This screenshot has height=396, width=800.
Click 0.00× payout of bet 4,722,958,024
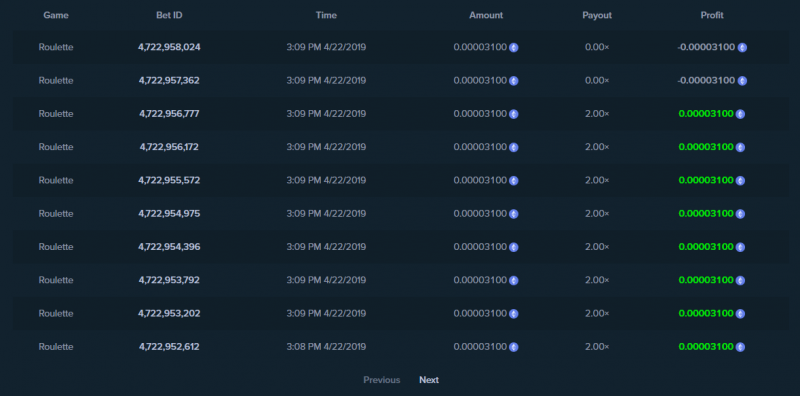tap(597, 47)
